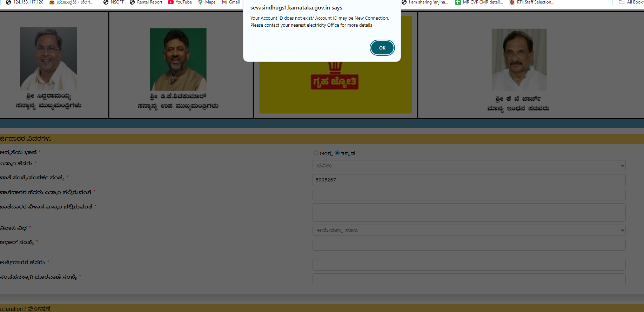The height and width of the screenshot is (312, 644).
Task: Open the ESCOM name dropdown showing ಬೆವಿಕಂ
Action: point(469,166)
